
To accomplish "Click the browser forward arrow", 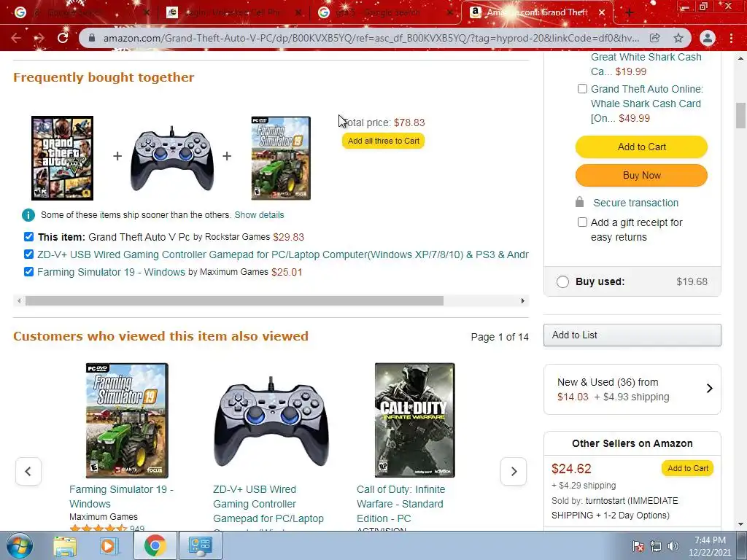I will click(x=39, y=38).
